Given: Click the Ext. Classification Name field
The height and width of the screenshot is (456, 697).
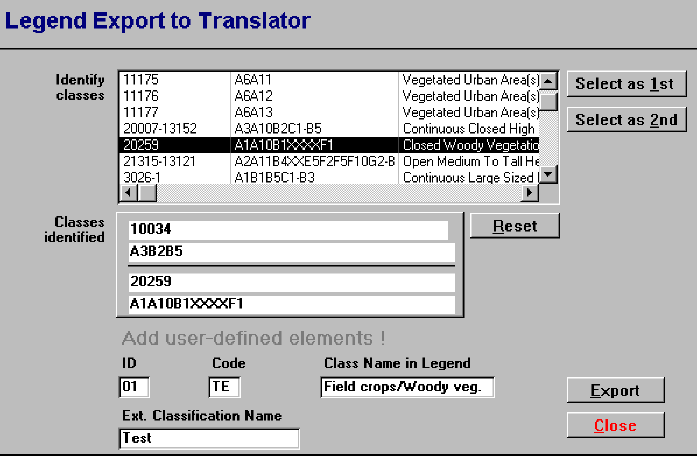Looking at the screenshot, I should click(208, 438).
